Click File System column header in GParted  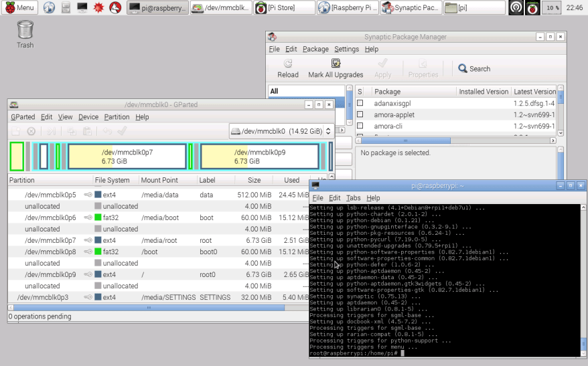[115, 180]
